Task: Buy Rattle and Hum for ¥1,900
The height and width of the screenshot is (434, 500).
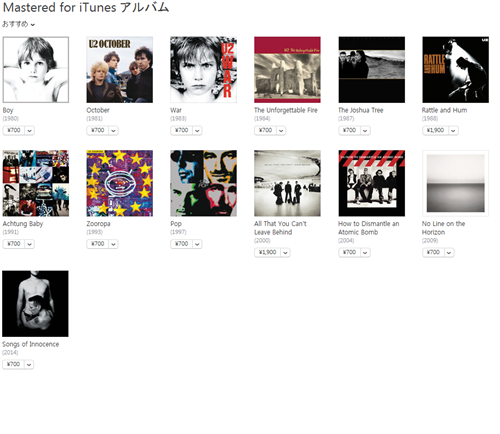Action: pos(435,130)
